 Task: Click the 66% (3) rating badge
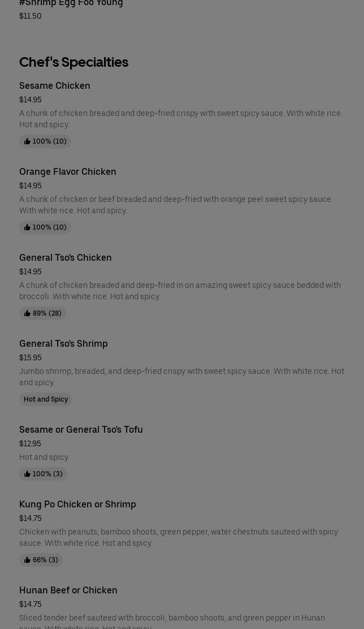[41, 560]
